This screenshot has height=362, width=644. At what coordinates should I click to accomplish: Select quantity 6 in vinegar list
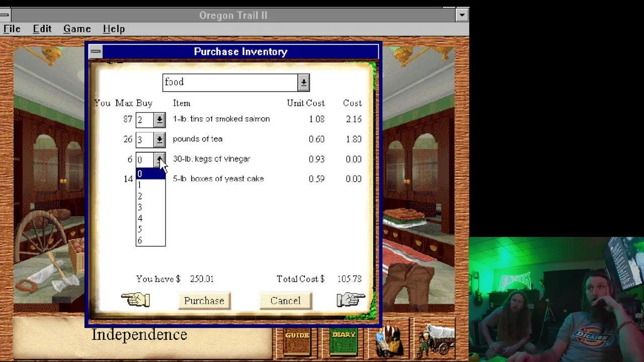[x=150, y=240]
